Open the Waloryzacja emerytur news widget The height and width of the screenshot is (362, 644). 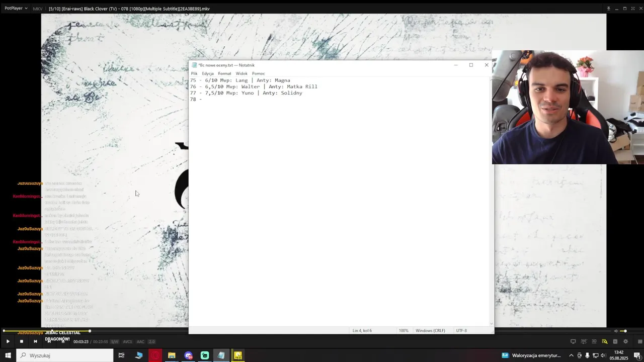[531, 355]
